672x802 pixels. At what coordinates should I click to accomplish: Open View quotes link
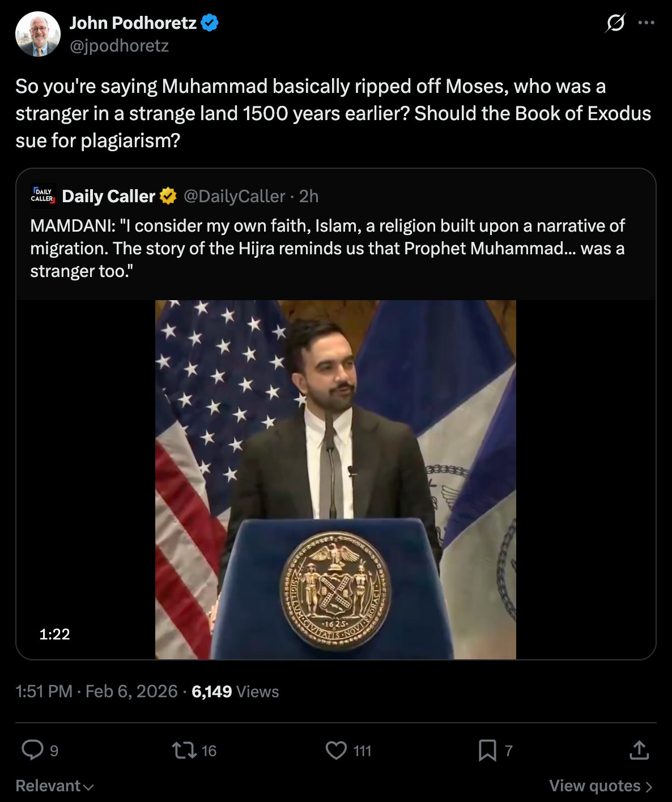coord(600,786)
